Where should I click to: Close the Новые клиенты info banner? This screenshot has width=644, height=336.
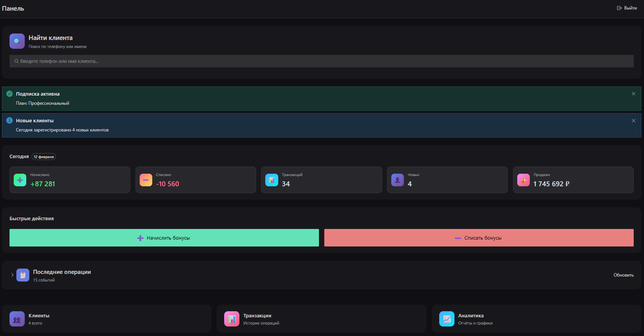[633, 121]
